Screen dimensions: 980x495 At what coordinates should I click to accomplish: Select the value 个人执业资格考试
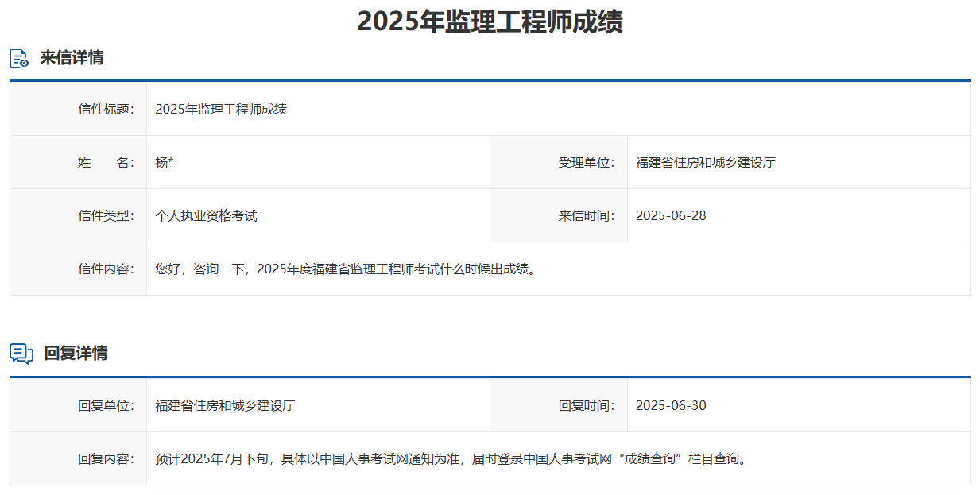[206, 216]
